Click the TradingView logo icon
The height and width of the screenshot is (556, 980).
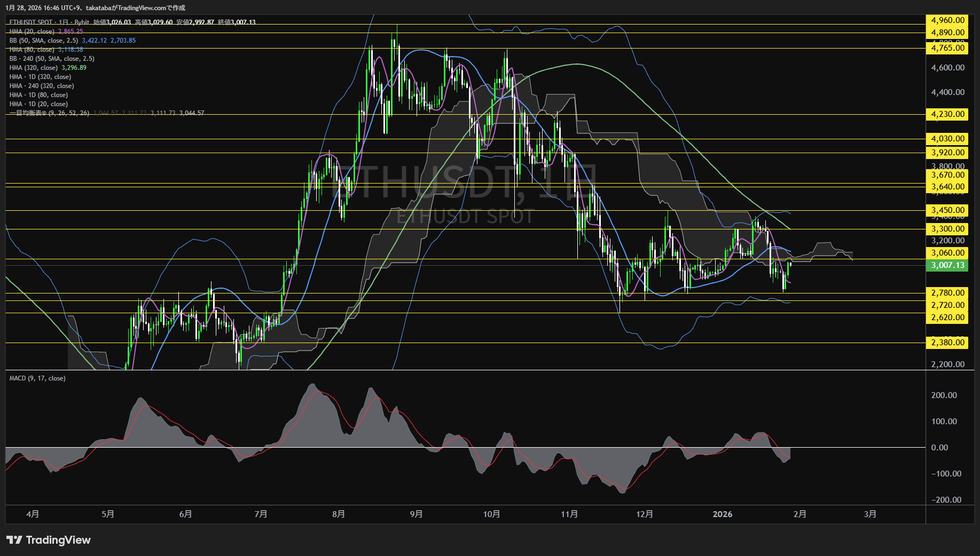[x=14, y=540]
